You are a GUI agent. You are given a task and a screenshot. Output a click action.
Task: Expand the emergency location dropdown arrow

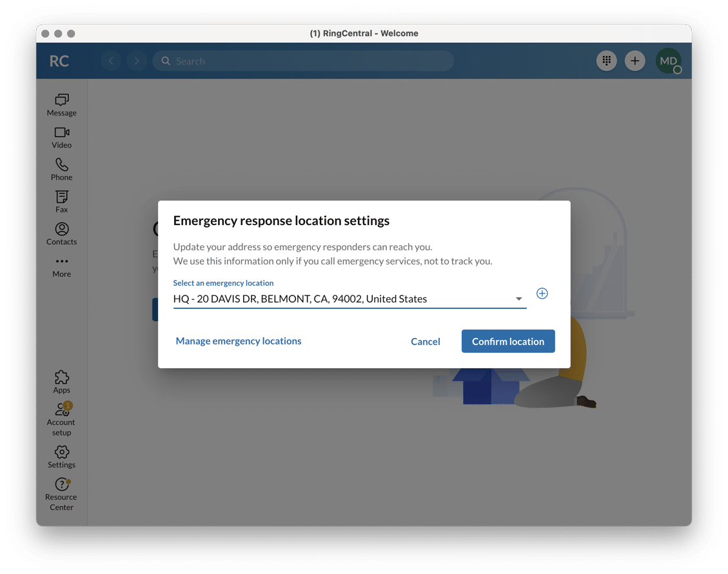point(518,299)
